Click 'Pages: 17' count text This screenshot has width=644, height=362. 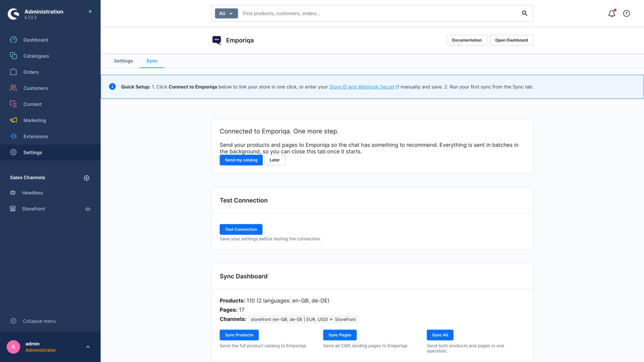coord(232,310)
